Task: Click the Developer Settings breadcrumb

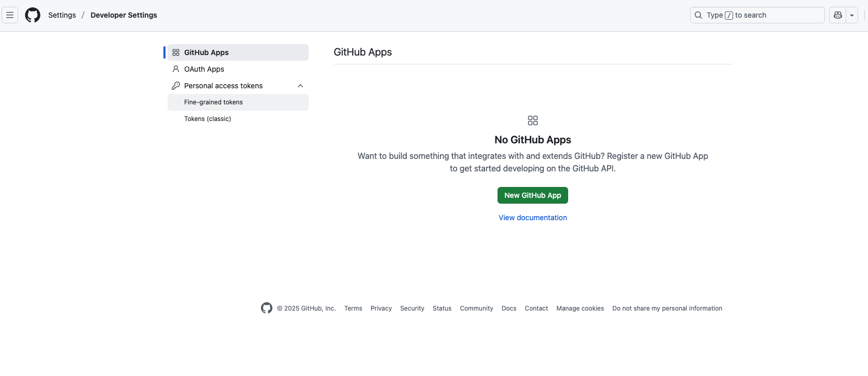Action: (123, 15)
